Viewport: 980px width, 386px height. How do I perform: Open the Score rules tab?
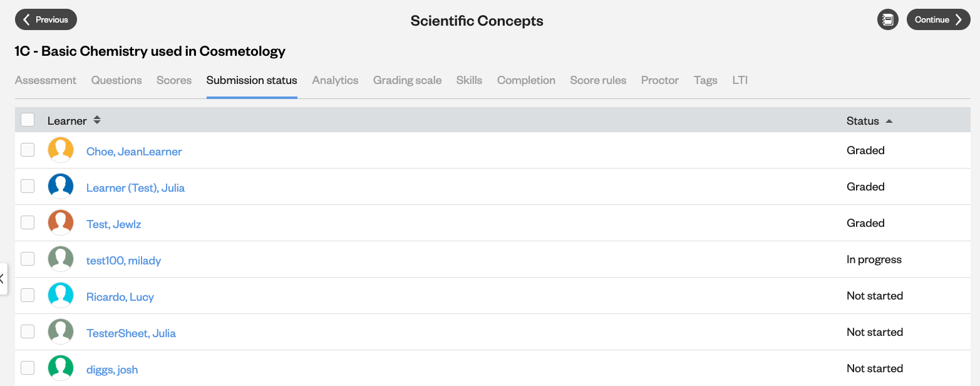coord(598,80)
